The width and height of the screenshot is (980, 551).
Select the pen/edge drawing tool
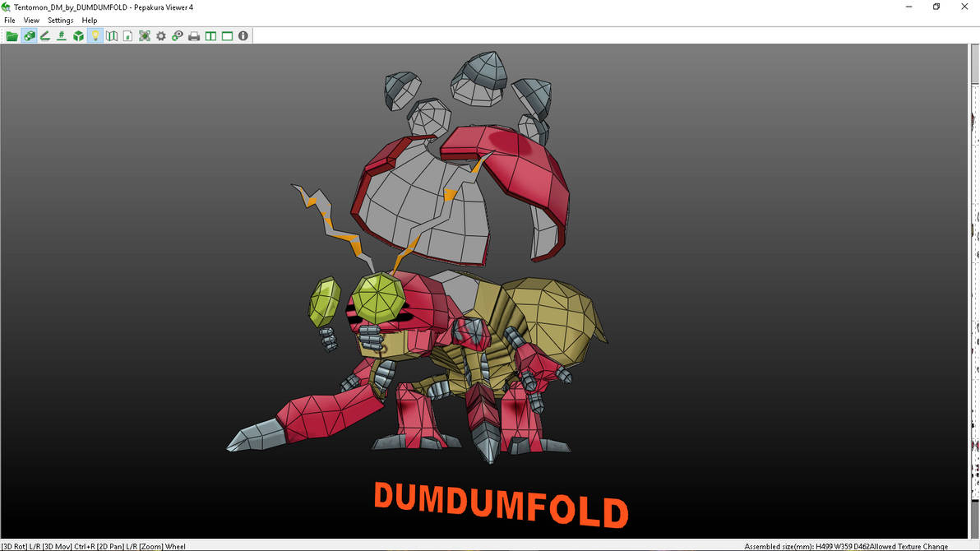click(x=45, y=35)
